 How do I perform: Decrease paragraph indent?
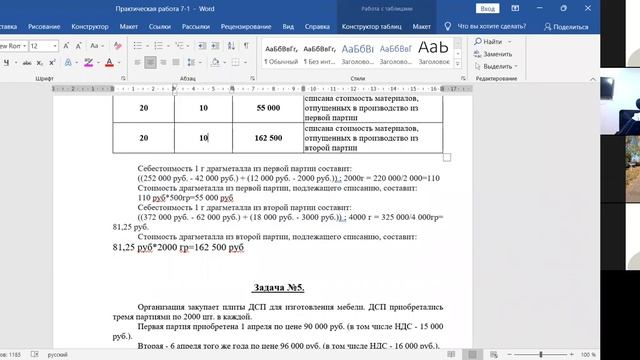click(x=202, y=46)
